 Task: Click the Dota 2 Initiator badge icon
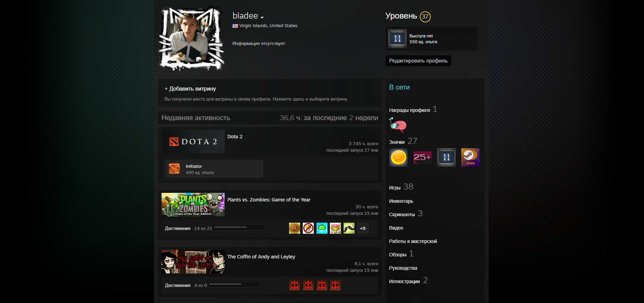[x=174, y=168]
